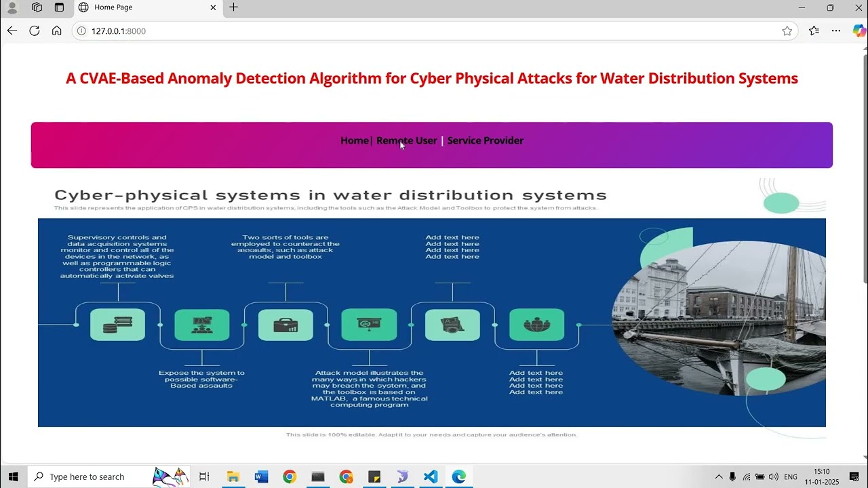The image size is (868, 488).
Task: Click the server stack icon in slide
Action: pos(117,325)
